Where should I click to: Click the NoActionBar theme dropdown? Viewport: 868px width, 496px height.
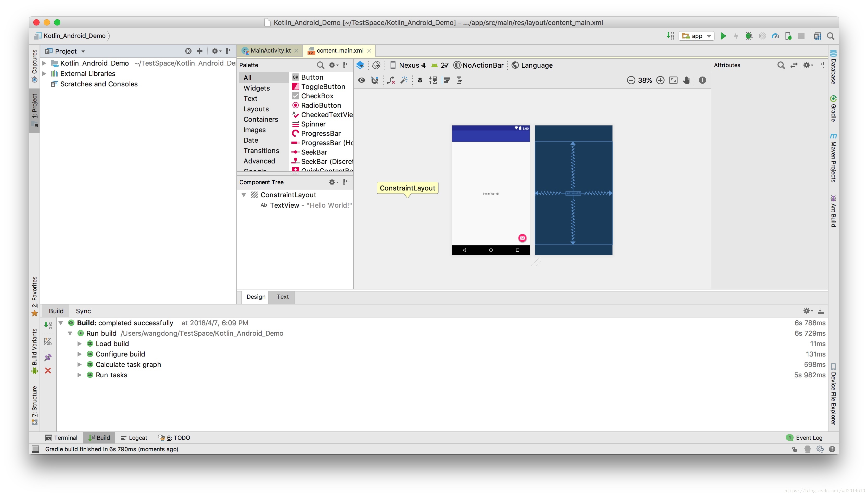click(x=481, y=64)
